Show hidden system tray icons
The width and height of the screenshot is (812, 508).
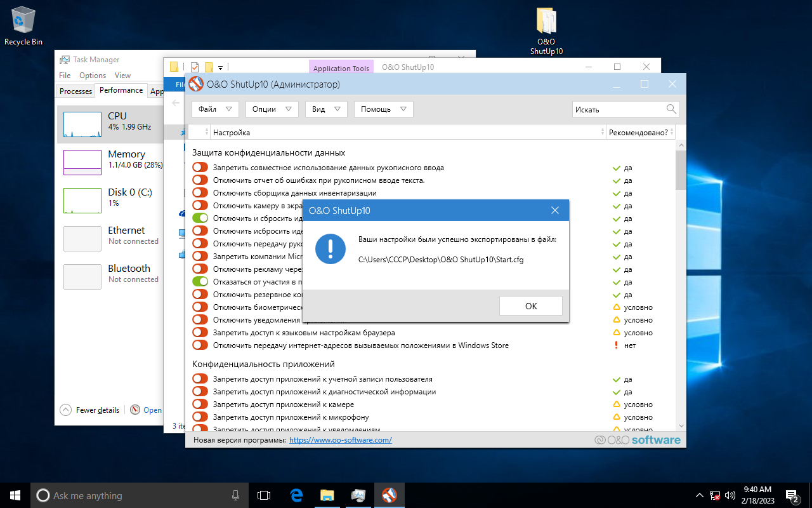699,495
